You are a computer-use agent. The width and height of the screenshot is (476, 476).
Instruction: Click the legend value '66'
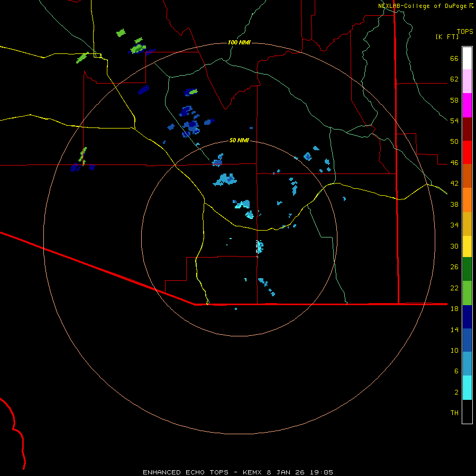coord(454,58)
